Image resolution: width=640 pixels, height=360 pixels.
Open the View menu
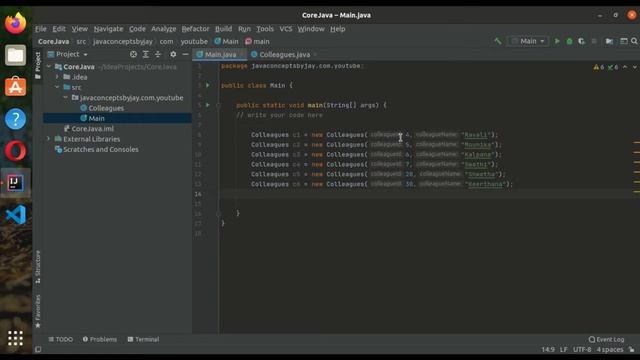(80, 29)
